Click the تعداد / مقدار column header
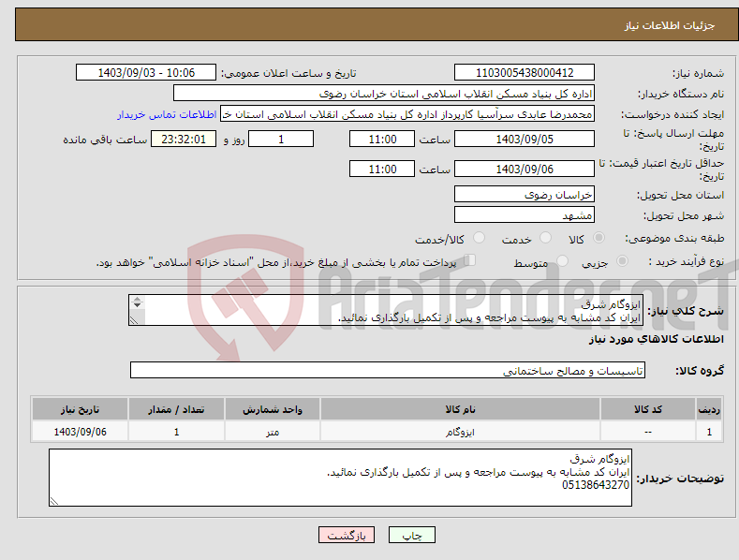The height and width of the screenshot is (560, 739). tap(176, 409)
